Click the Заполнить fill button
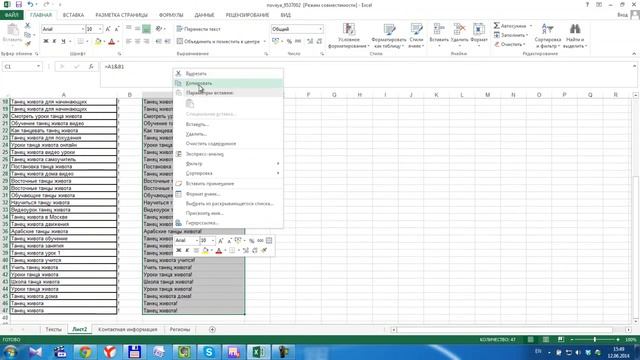This screenshot has height=360, width=640. (x=510, y=35)
